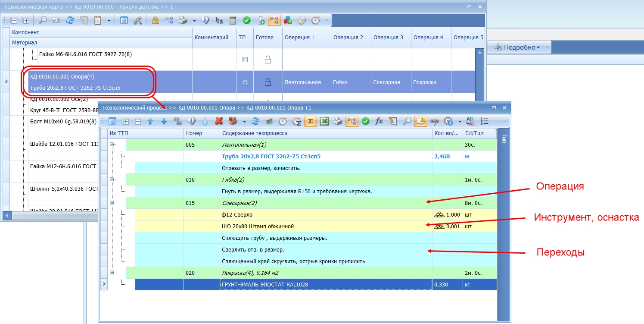Expand all rows in Технологическая карта toolbar
Image resolution: width=644 pixels, height=324 pixels.
click(26, 20)
